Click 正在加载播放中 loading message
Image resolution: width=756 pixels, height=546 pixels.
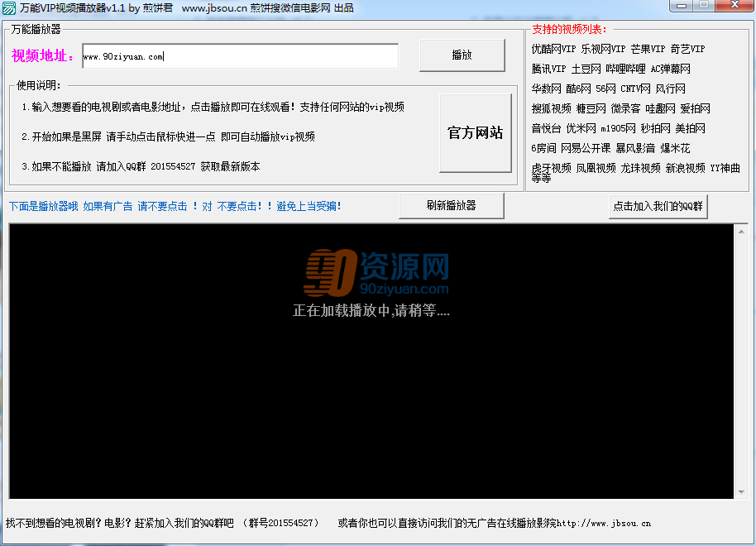point(371,310)
